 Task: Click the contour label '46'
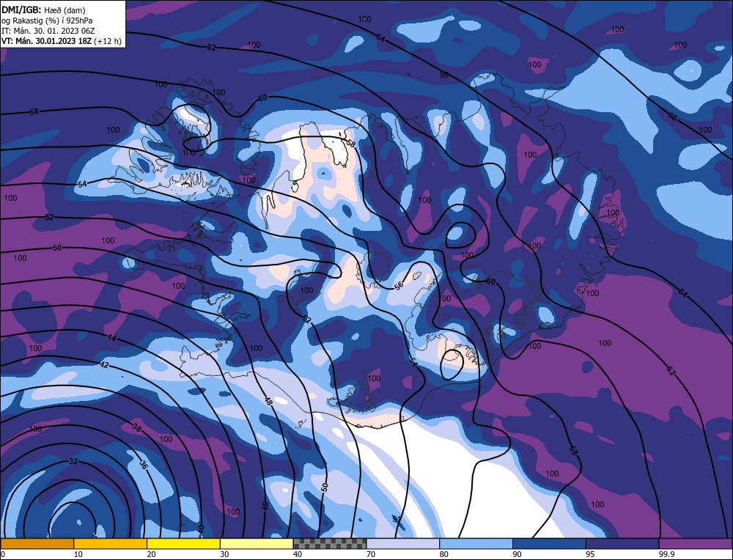coord(265,506)
